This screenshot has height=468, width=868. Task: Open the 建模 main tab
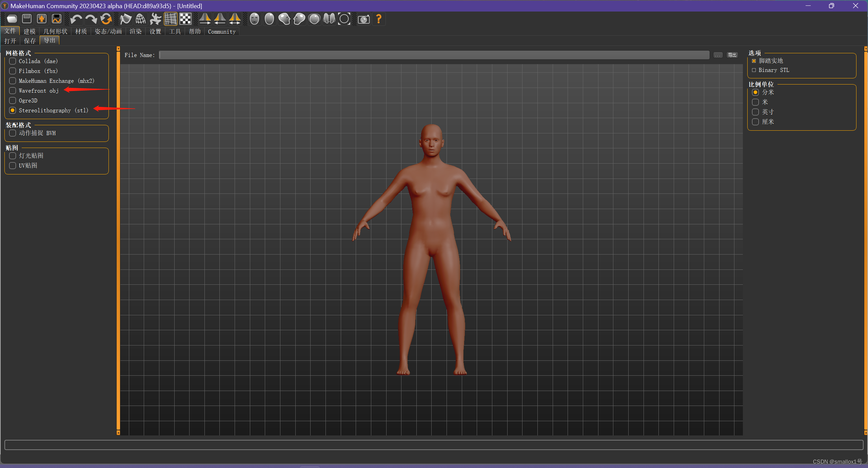[29, 32]
